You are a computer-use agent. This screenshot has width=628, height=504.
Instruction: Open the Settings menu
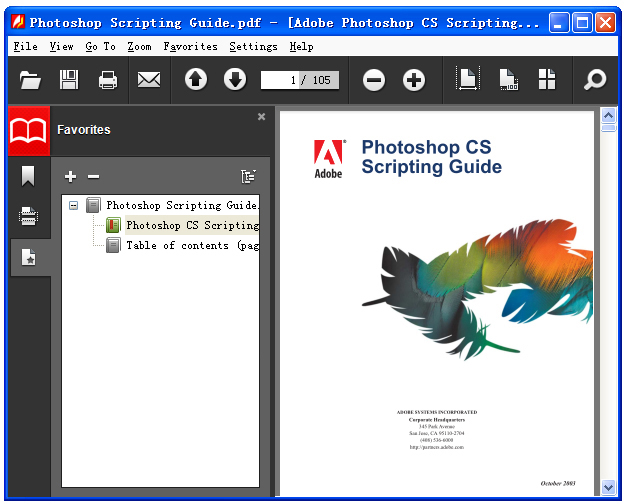point(253,46)
